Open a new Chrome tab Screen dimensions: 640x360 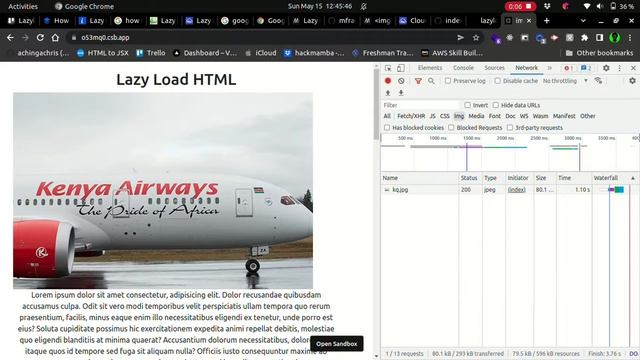pyautogui.click(x=547, y=20)
